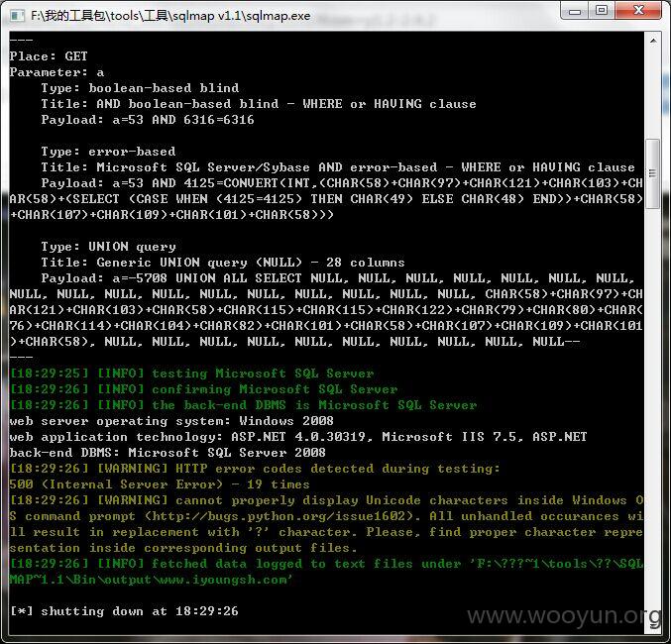Click the 'http://bugs.python.org/issue1602' URL text

(x=279, y=515)
